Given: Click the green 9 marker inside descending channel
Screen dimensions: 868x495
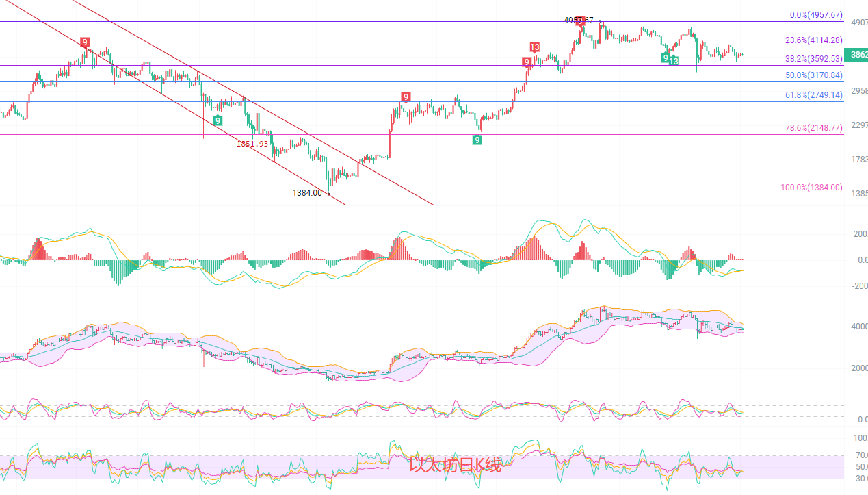Looking at the screenshot, I should 217,120.
